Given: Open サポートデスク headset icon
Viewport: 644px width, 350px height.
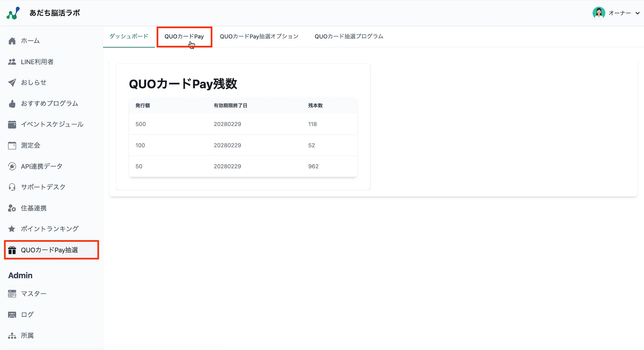Looking at the screenshot, I should [x=12, y=187].
